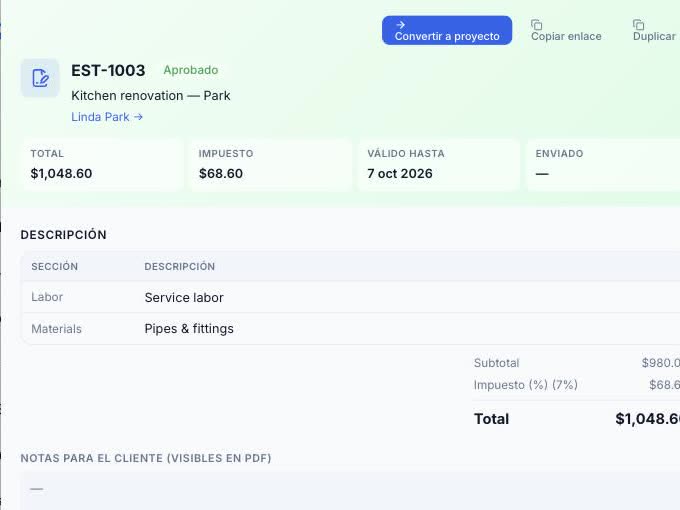Image resolution: width=680 pixels, height=510 pixels.
Task: Click the NOTAS PARA EL CLIENTE heading
Action: click(146, 458)
